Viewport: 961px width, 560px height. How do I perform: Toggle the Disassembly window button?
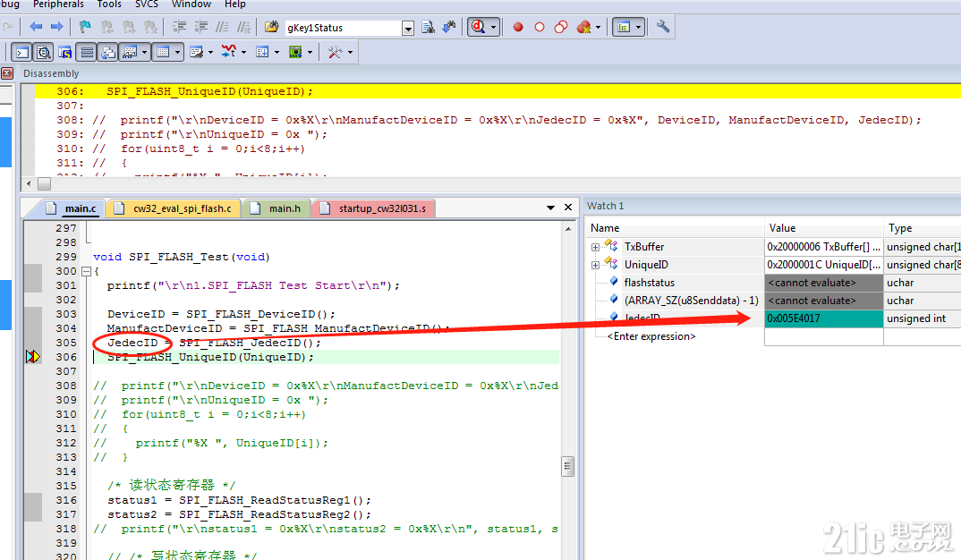point(44,52)
